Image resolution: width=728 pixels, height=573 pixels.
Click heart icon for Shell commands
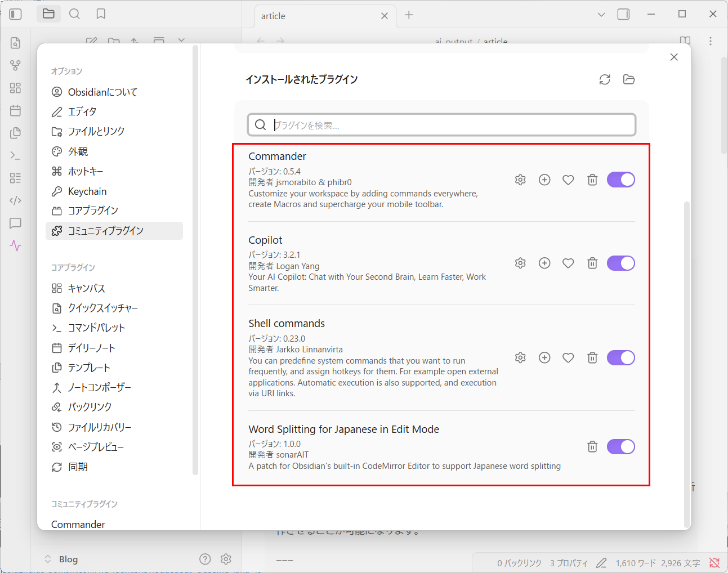click(x=568, y=357)
